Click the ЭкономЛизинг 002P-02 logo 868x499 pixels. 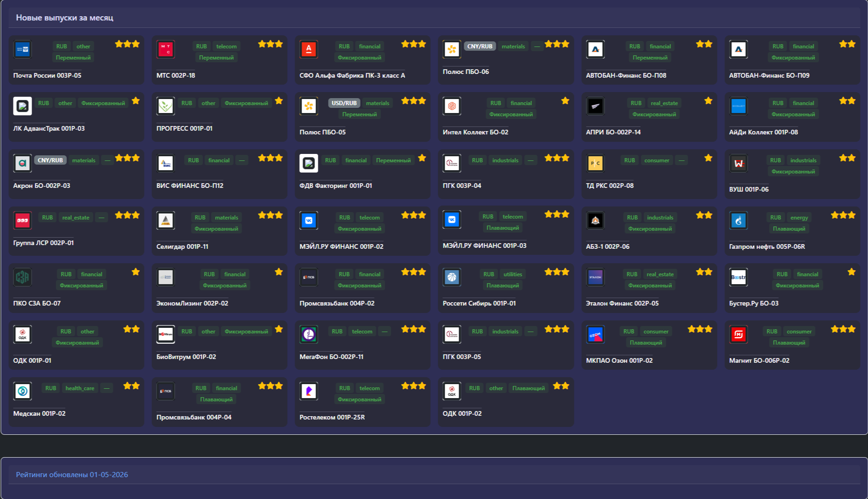(x=165, y=277)
